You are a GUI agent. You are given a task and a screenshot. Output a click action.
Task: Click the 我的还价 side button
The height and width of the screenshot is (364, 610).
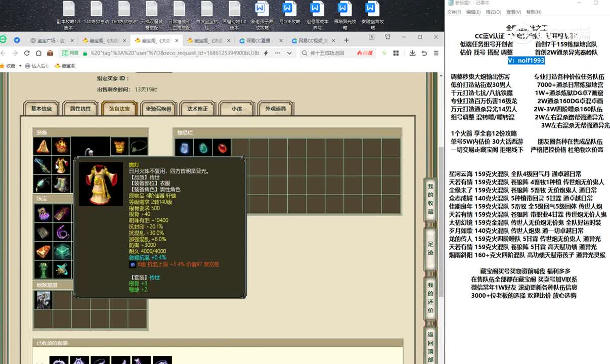click(430, 297)
